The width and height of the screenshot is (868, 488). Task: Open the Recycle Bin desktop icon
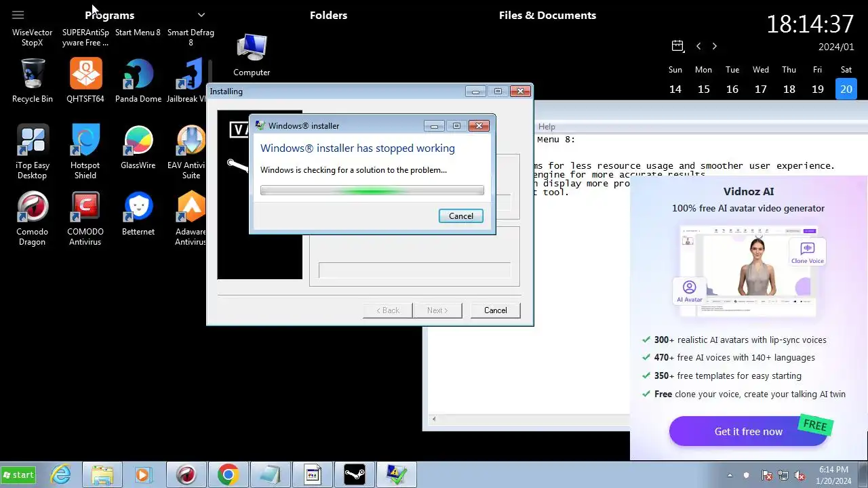pos(33,80)
